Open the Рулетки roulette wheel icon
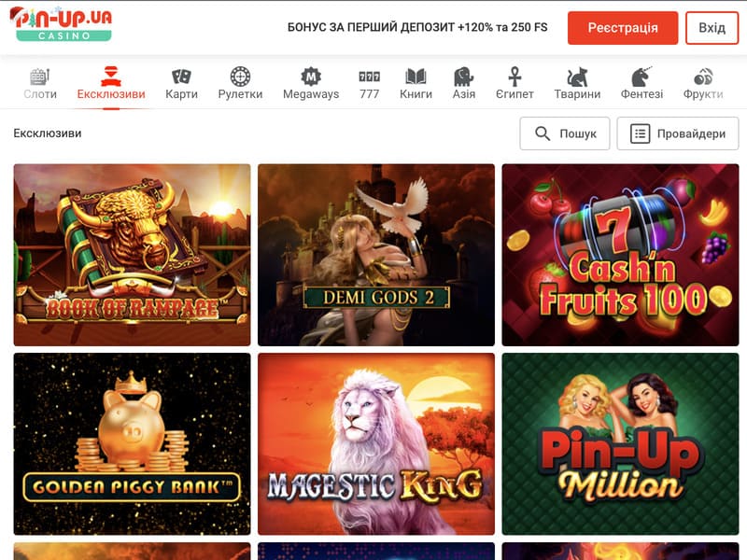 coord(240,77)
